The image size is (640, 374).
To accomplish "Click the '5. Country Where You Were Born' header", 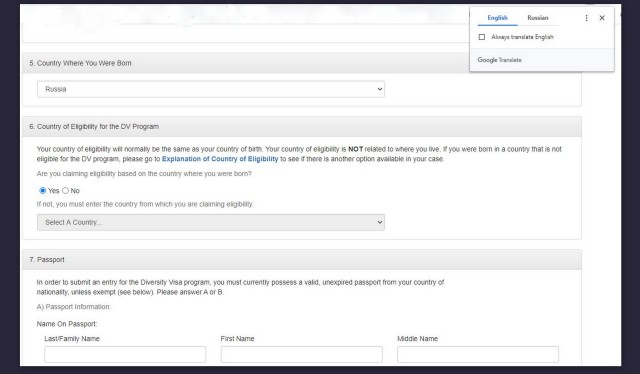I will coord(80,63).
